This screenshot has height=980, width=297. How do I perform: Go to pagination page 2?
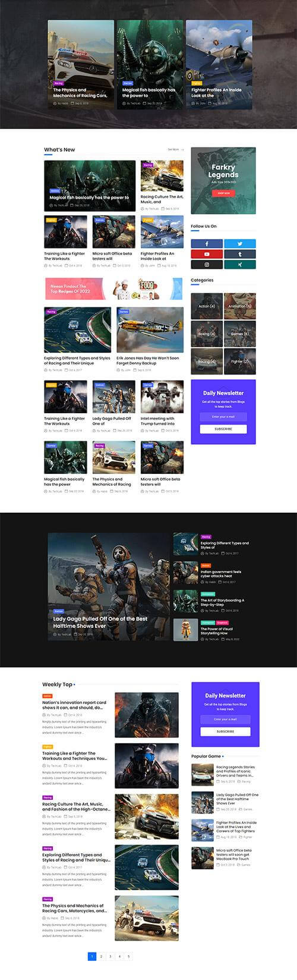point(101,956)
